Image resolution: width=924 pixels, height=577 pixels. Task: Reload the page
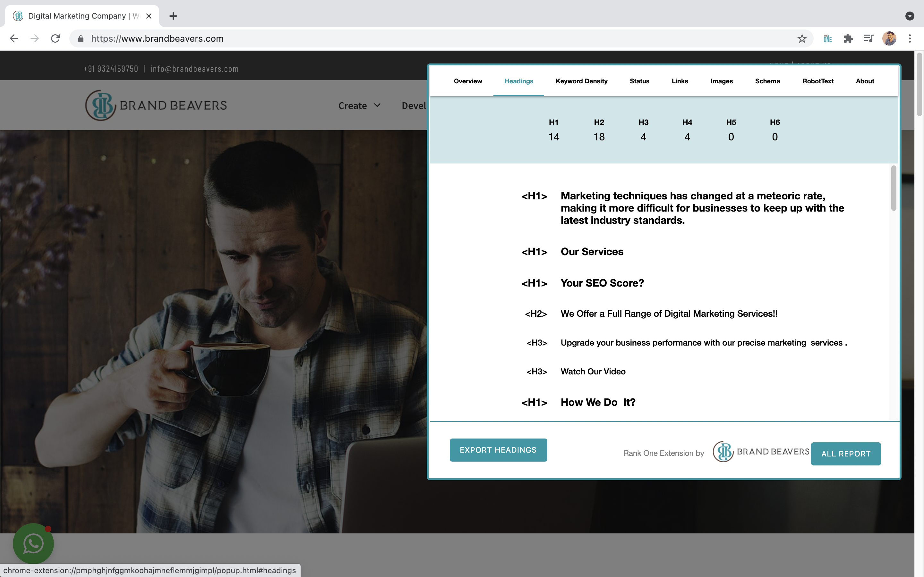[x=55, y=38]
